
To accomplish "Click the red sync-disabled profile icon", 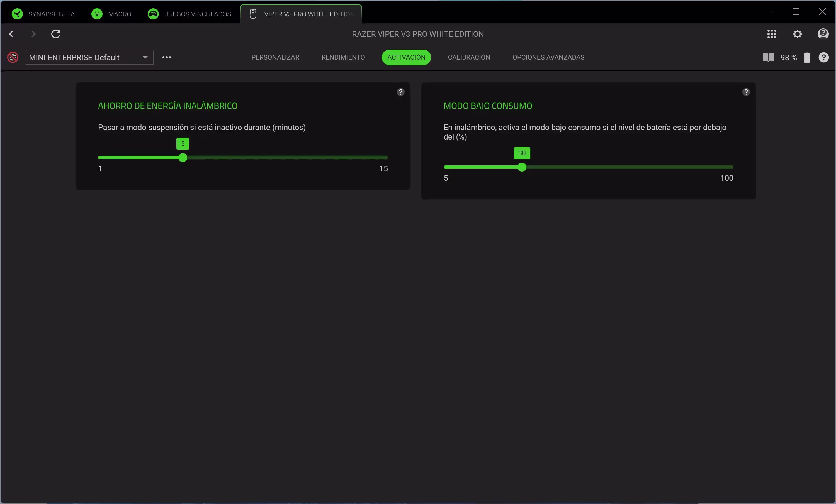I will pyautogui.click(x=13, y=57).
